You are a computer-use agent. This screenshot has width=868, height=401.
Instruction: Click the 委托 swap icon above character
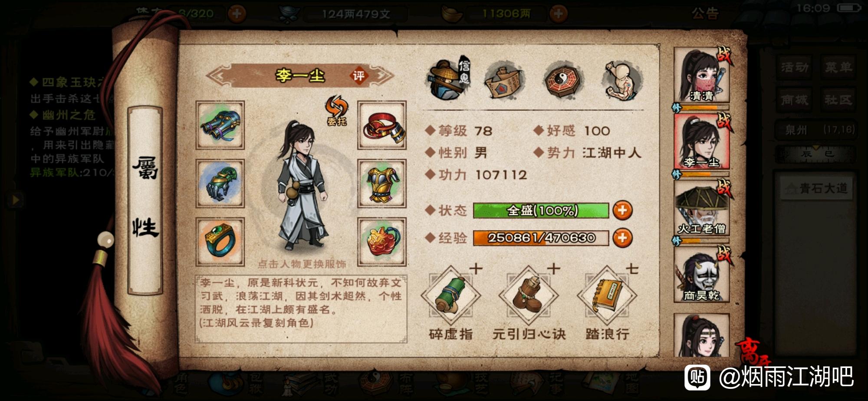point(337,111)
